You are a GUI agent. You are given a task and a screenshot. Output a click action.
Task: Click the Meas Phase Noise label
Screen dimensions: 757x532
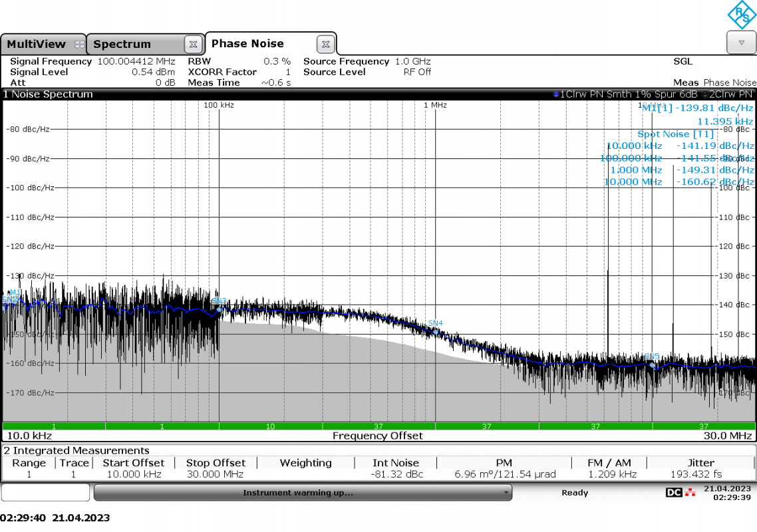[x=714, y=82]
